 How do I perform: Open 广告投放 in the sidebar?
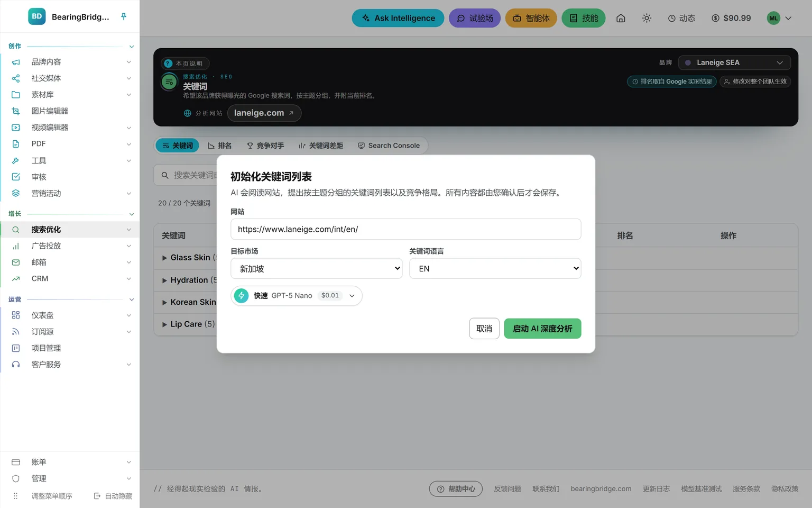point(70,246)
